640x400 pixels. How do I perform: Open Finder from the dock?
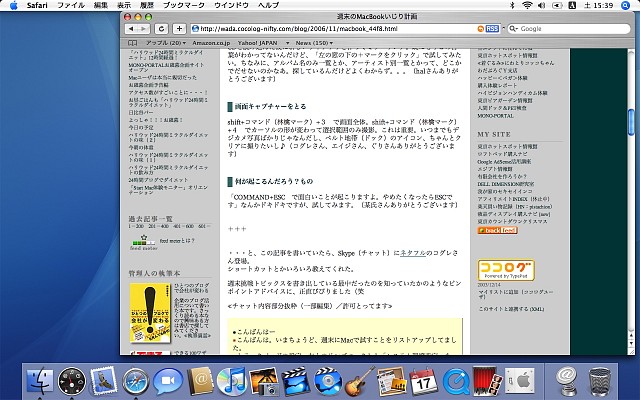[40, 380]
